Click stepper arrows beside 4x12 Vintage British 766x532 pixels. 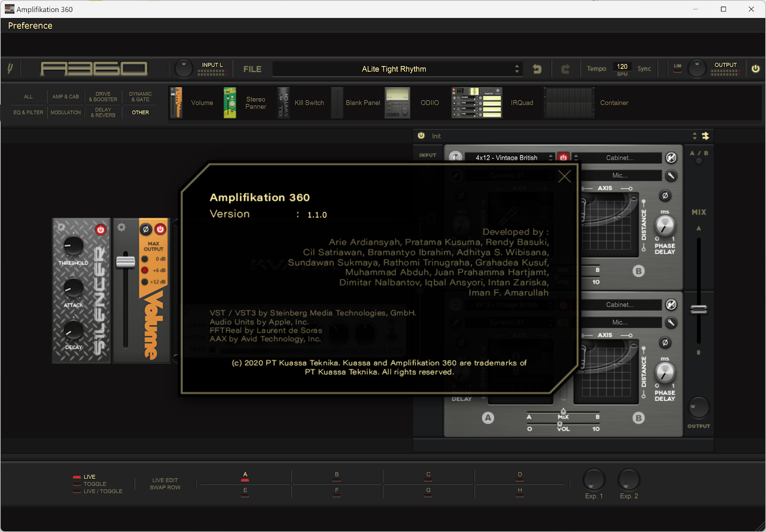(551, 157)
